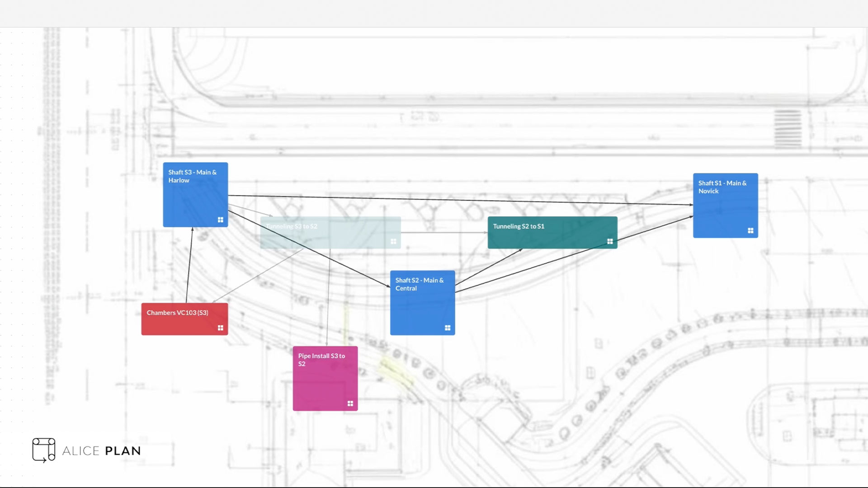Image resolution: width=868 pixels, height=488 pixels.
Task: Open grid icon on Shaft S2 node
Action: [448, 328]
